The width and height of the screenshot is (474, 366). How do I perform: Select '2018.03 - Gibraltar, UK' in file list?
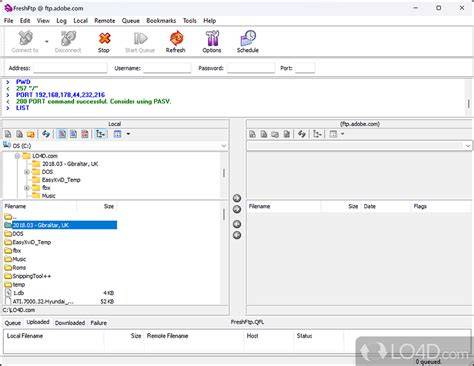[60, 225]
